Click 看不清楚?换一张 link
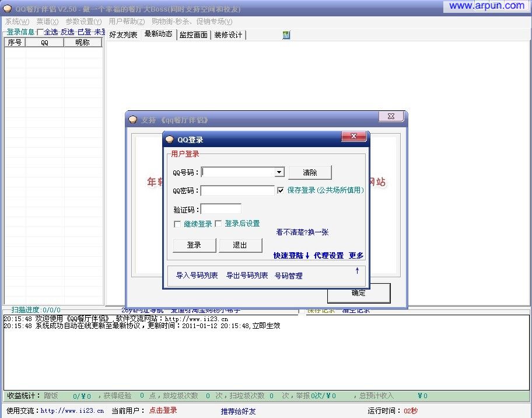This screenshot has width=532, height=418. pos(302,232)
